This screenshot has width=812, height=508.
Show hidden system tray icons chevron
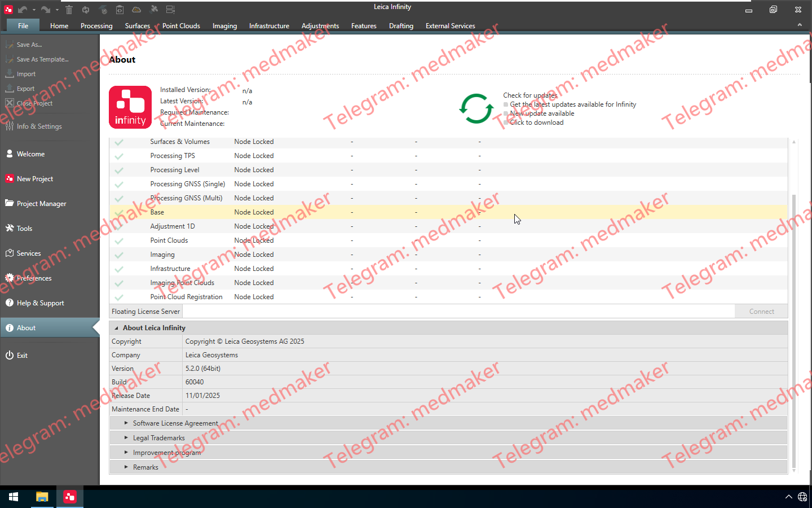(x=788, y=497)
